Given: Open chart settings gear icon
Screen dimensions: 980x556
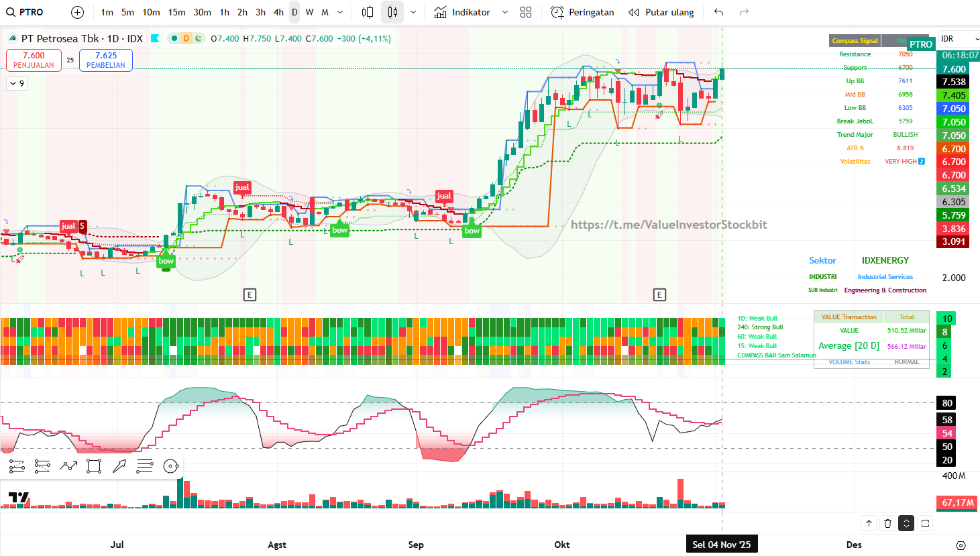Looking at the screenshot, I should pos(961,545).
